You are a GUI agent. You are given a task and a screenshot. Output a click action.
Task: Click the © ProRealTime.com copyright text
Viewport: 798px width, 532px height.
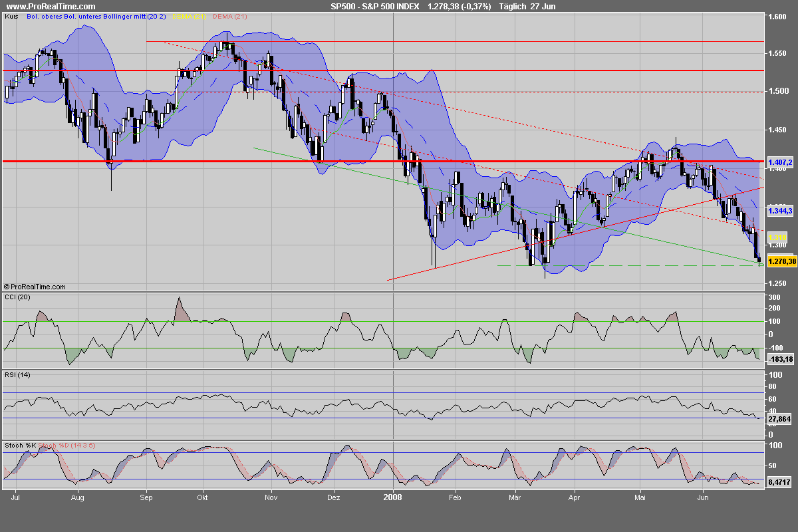point(35,287)
